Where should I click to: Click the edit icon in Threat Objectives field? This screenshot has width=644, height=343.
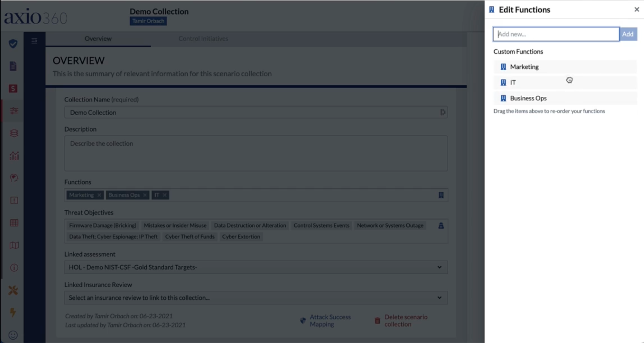441,225
